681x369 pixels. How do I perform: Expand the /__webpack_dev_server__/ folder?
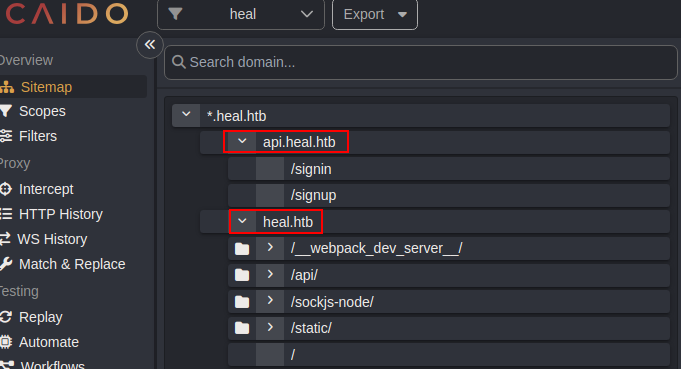270,248
